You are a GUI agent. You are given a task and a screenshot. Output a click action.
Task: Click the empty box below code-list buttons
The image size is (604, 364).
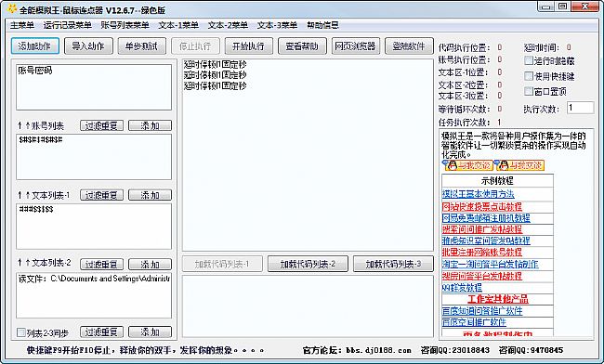tap(308, 306)
